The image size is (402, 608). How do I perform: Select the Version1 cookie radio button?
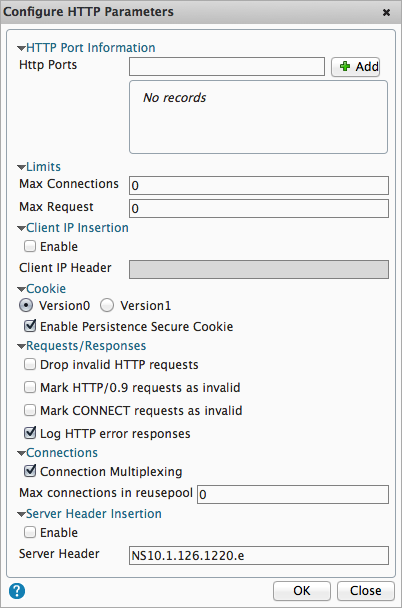click(107, 306)
